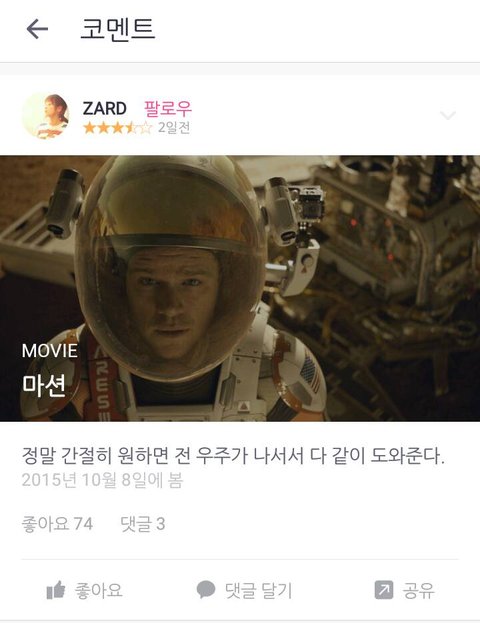Viewport: 480px width, 623px height.
Task: Open the movie still image
Action: click(240, 288)
